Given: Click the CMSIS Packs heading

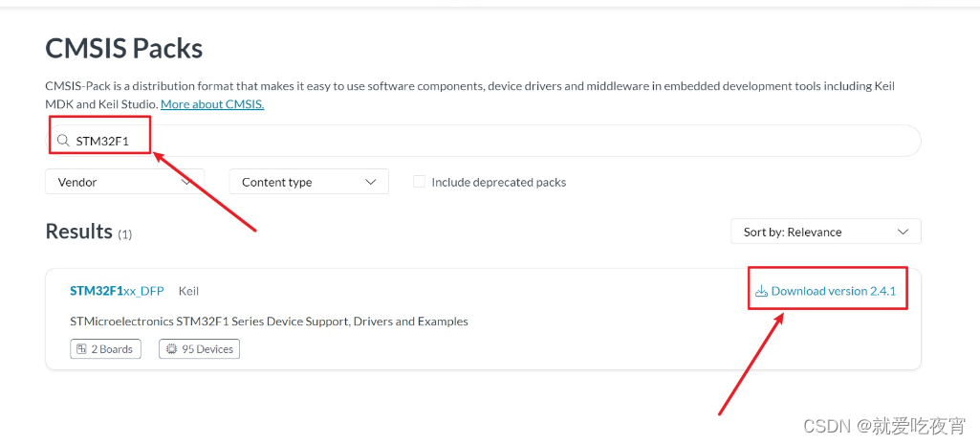Looking at the screenshot, I should pos(124,48).
